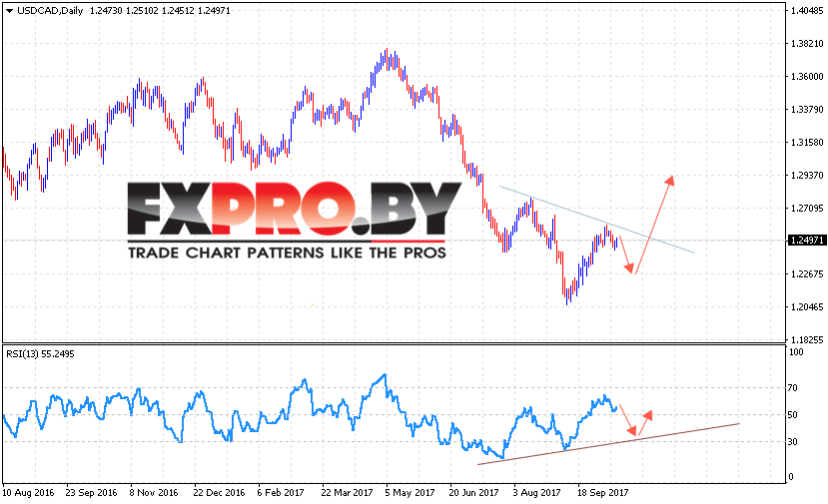
Task: Open the dropdown arrow next to USDCAD,Daily
Action: pyautogui.click(x=9, y=11)
